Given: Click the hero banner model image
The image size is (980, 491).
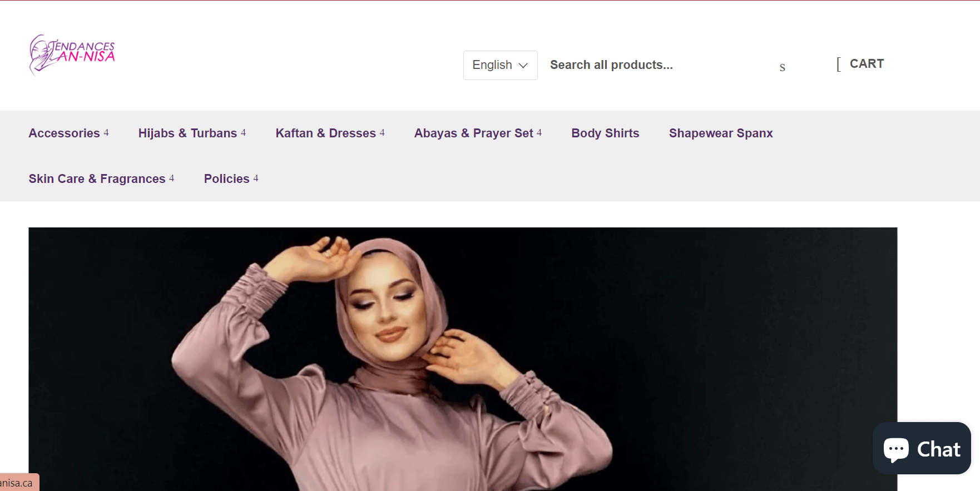Looking at the screenshot, I should click(463, 359).
